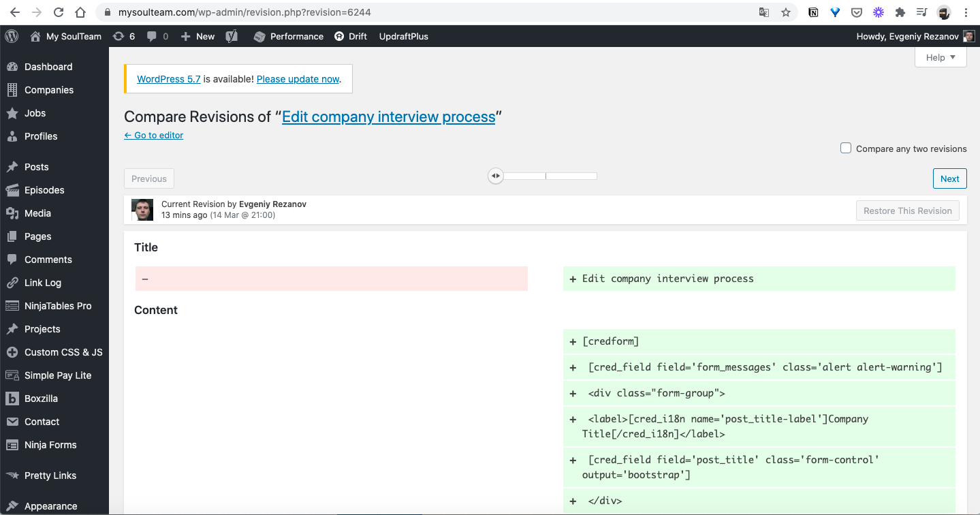Click the Comments bubble icon in sidebar
The image size is (980, 515).
click(12, 260)
